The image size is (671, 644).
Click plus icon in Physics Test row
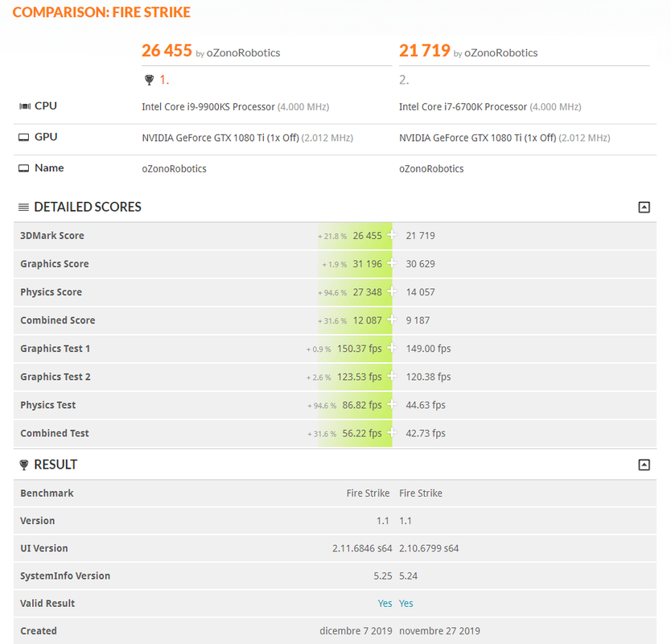(x=392, y=404)
